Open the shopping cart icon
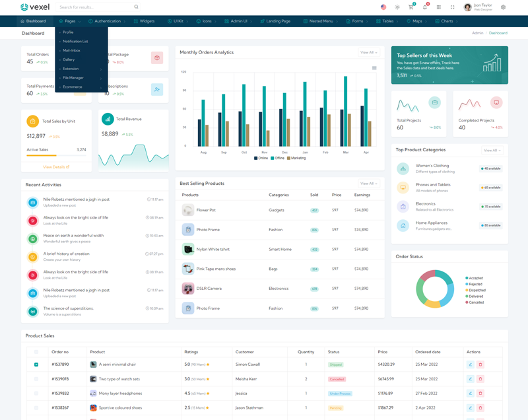 (x=411, y=7)
